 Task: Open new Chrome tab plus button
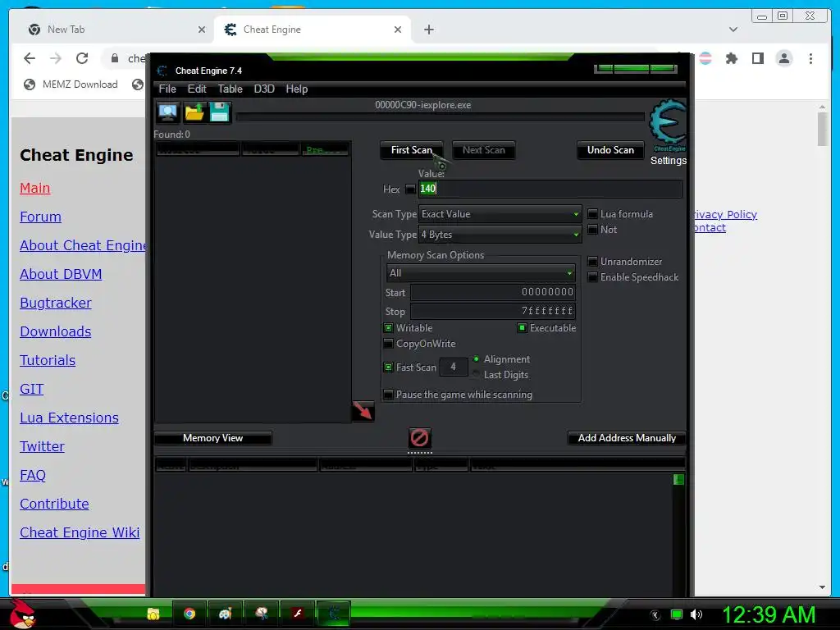(428, 30)
